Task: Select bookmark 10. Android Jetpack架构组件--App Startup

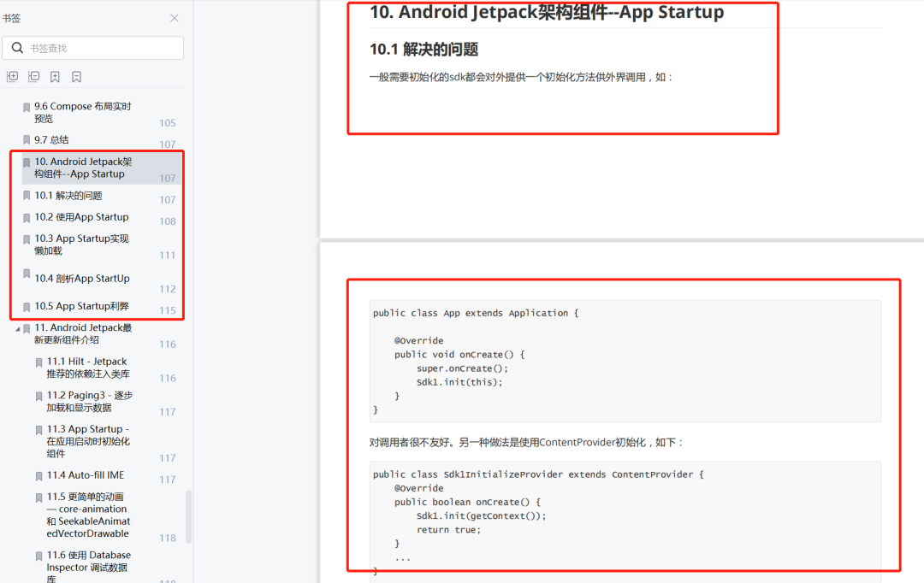Action: click(x=101, y=168)
